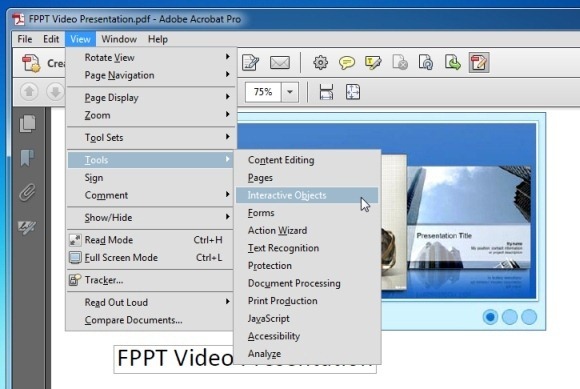
Task: Select the third slide indicator dot
Action: tap(529, 317)
